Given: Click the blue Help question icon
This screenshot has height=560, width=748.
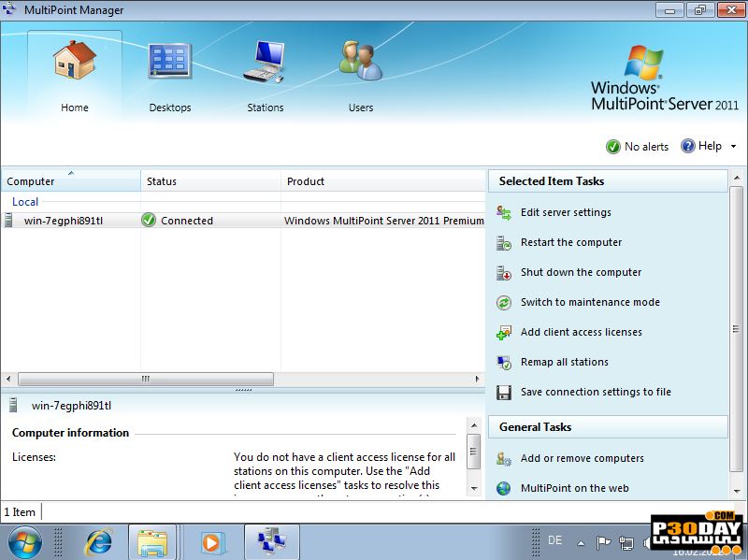Looking at the screenshot, I should 687,146.
